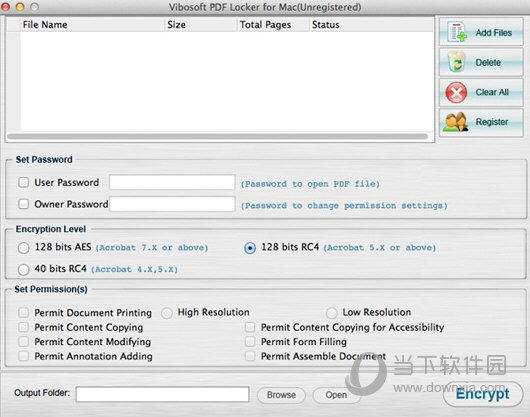
Task: Click the file list horizontal scrollbar
Action: click(217, 137)
